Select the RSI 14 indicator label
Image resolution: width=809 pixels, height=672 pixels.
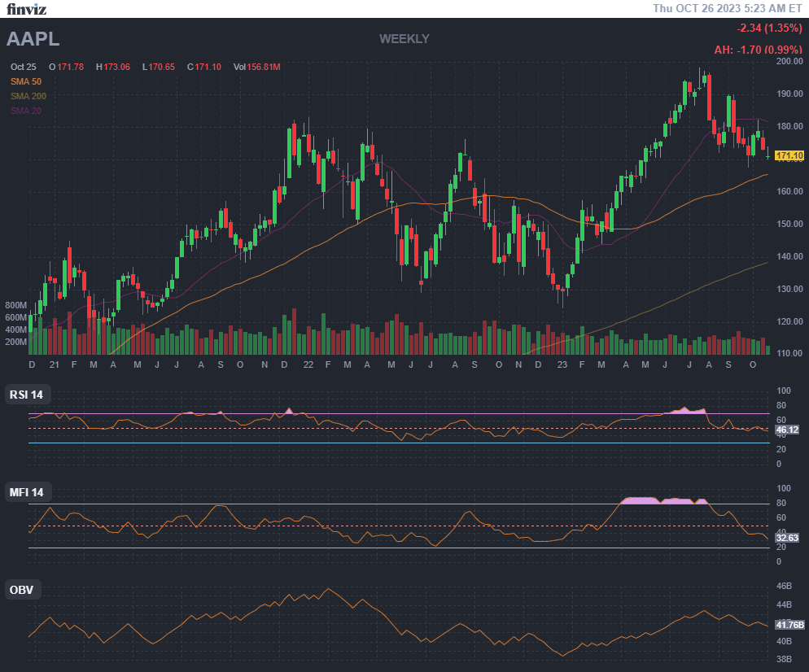[x=26, y=395]
